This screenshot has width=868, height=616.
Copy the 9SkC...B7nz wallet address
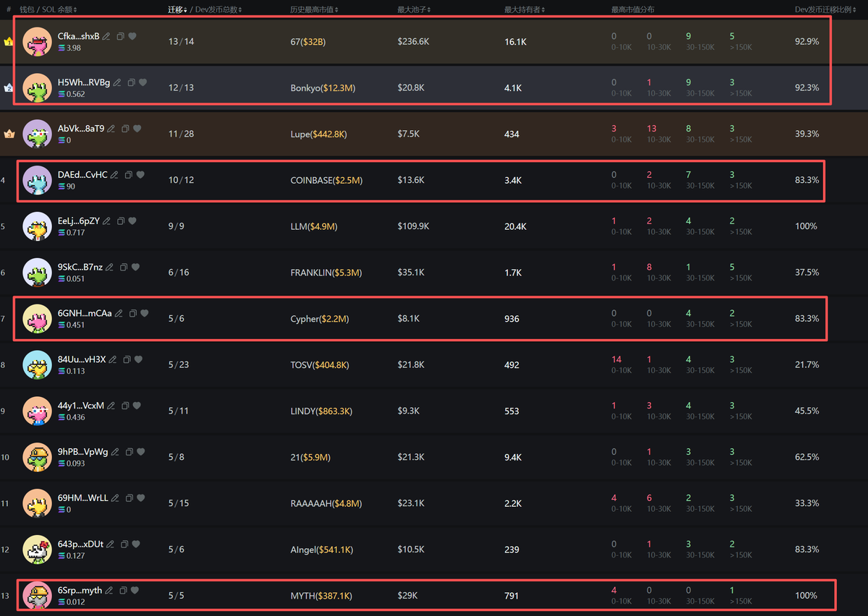point(124,268)
